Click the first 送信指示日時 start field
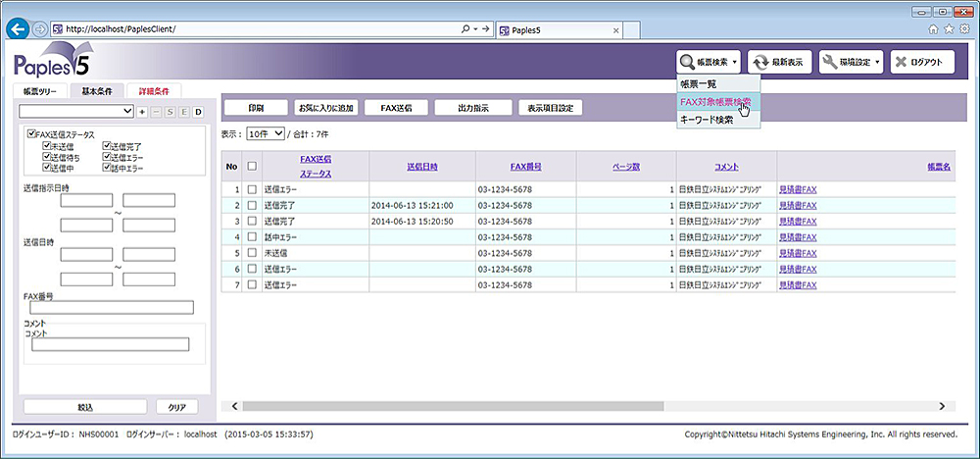Viewport: 980px width, 459px height. click(86, 201)
